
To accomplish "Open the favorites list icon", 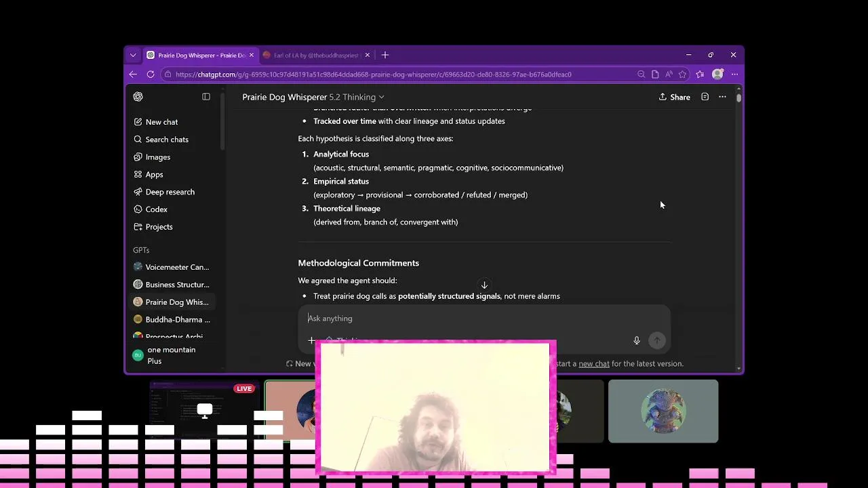I will tap(700, 75).
